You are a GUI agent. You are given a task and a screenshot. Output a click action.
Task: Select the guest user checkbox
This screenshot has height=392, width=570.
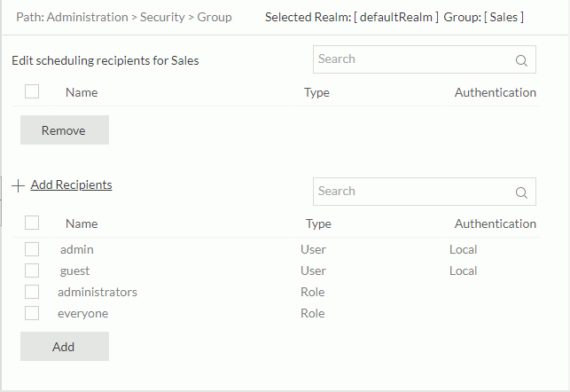click(x=32, y=270)
